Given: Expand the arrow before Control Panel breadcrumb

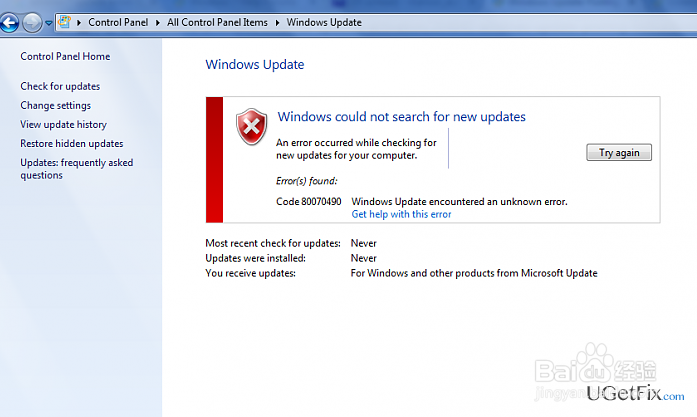Looking at the screenshot, I should coord(79,23).
